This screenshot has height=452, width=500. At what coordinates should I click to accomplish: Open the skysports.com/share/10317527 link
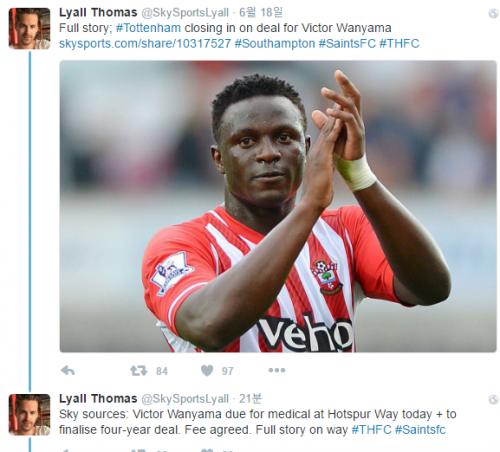click(x=145, y=44)
